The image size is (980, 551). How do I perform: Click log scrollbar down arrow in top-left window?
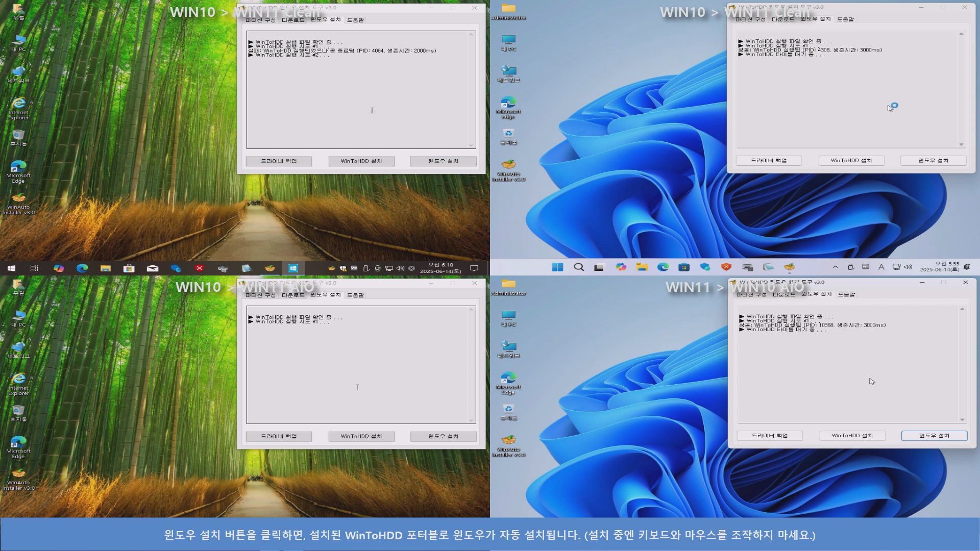coord(471,145)
